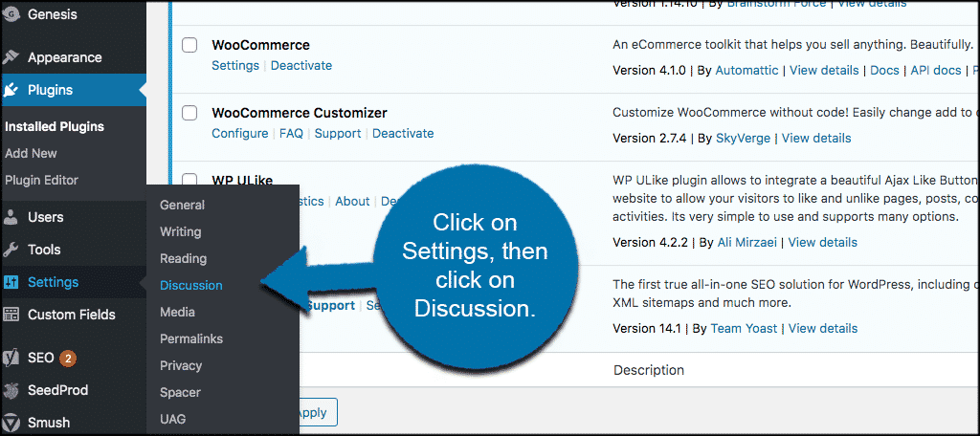
Task: Click the Description column header
Action: 649,370
